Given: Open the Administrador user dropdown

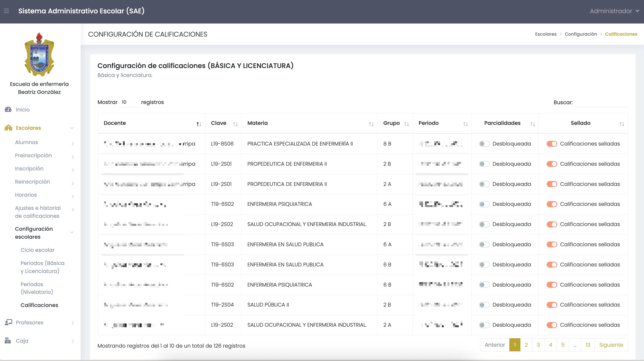Looking at the screenshot, I should click(x=614, y=11).
